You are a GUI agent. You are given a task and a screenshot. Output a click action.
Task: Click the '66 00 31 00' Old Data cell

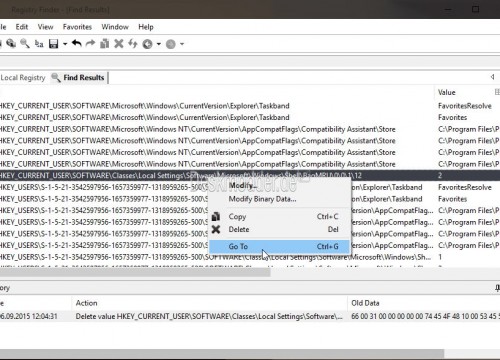click(425, 316)
